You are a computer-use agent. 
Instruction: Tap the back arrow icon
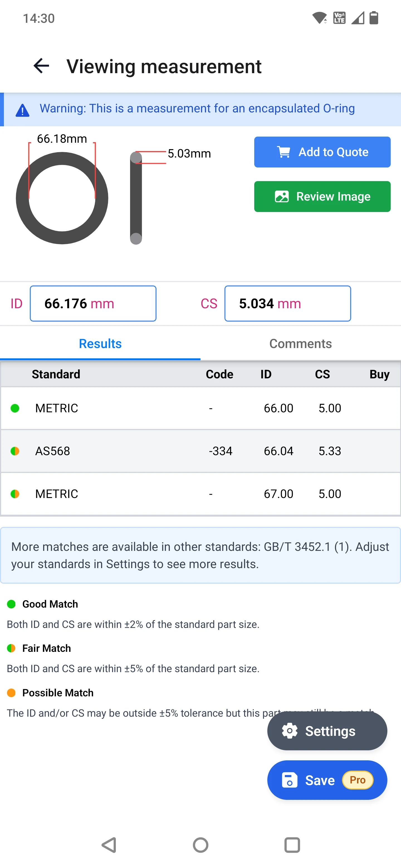point(41,66)
